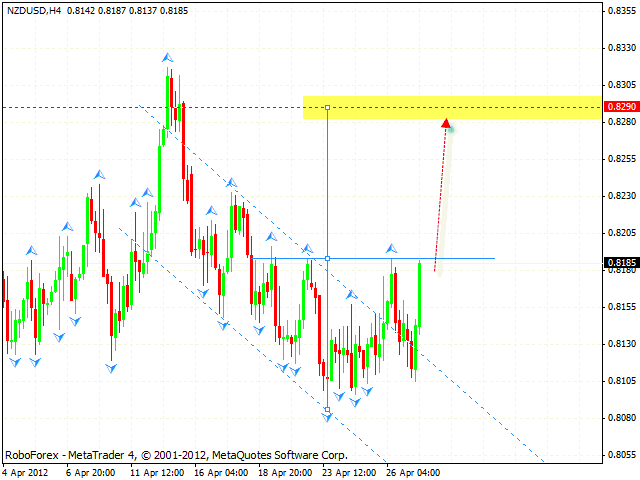The image size is (640, 480).
Task: Click the high price 0.8187 in header
Action: point(112,11)
